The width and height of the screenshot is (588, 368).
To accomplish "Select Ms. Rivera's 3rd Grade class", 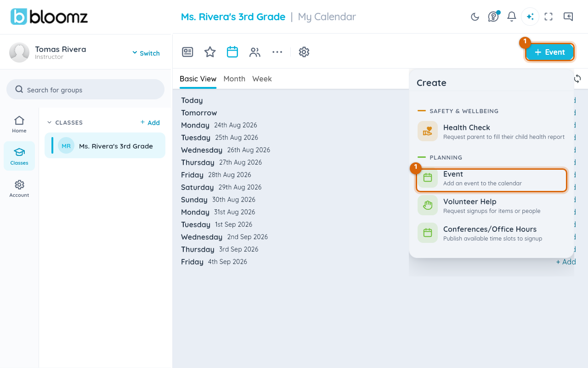I will click(105, 145).
